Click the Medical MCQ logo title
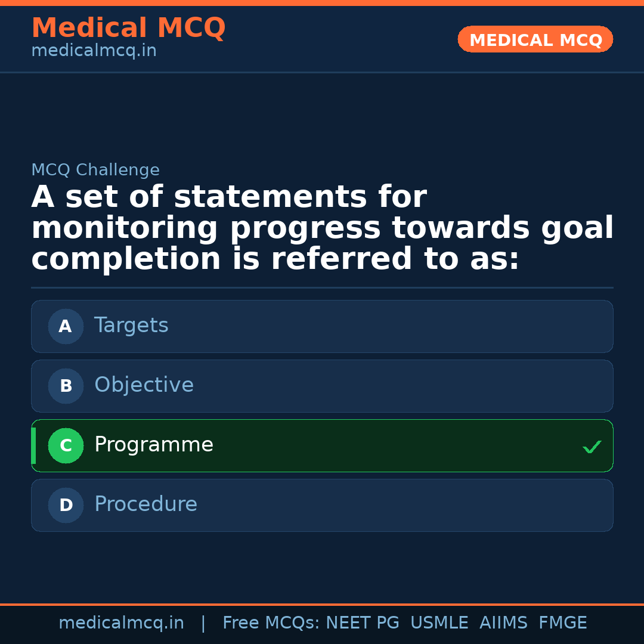 [x=128, y=28]
